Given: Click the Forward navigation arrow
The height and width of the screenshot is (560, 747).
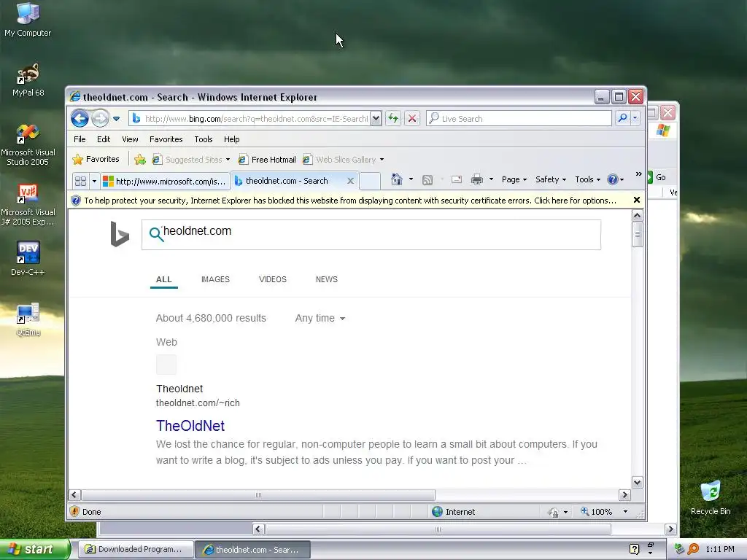Looking at the screenshot, I should 100,118.
